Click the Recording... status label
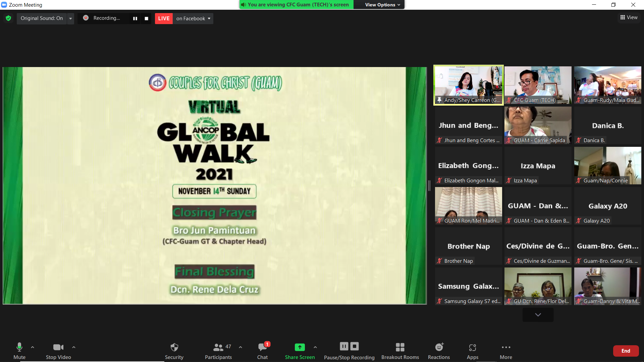 tap(107, 18)
